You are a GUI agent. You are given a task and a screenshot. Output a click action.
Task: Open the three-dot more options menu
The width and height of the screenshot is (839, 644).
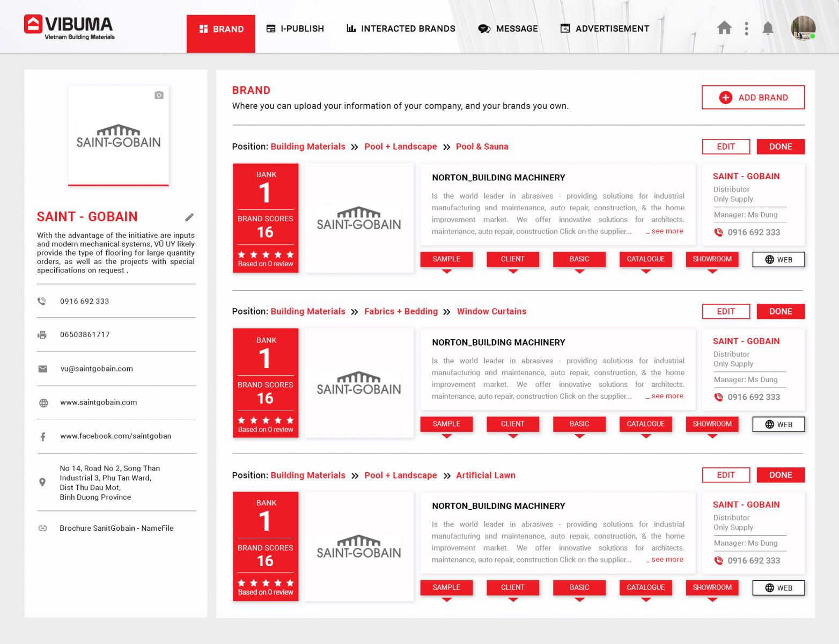746,28
